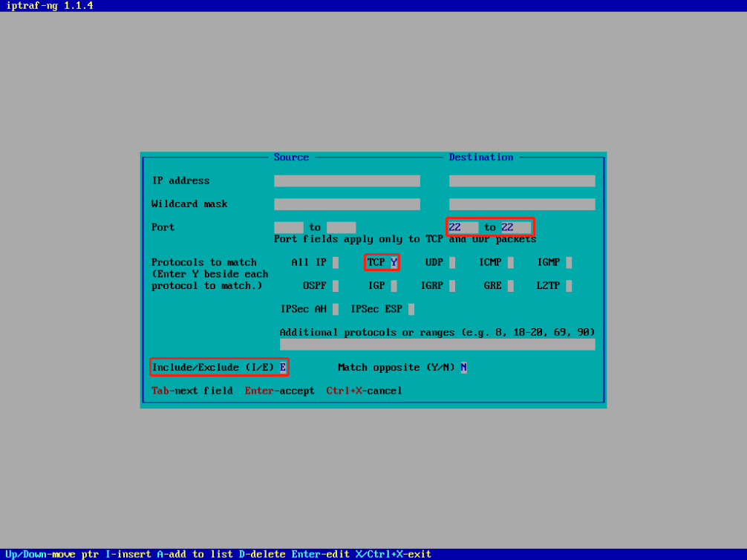Select the Source wildcard mask field

(x=347, y=204)
